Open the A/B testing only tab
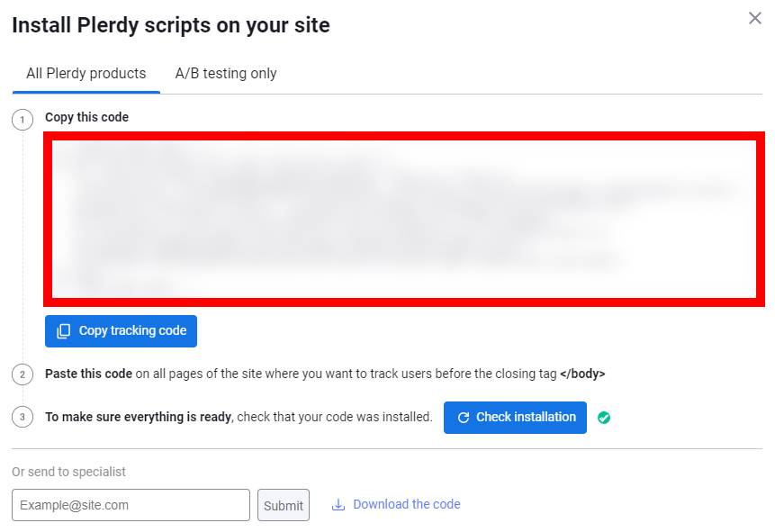The height and width of the screenshot is (532, 775). [x=226, y=74]
